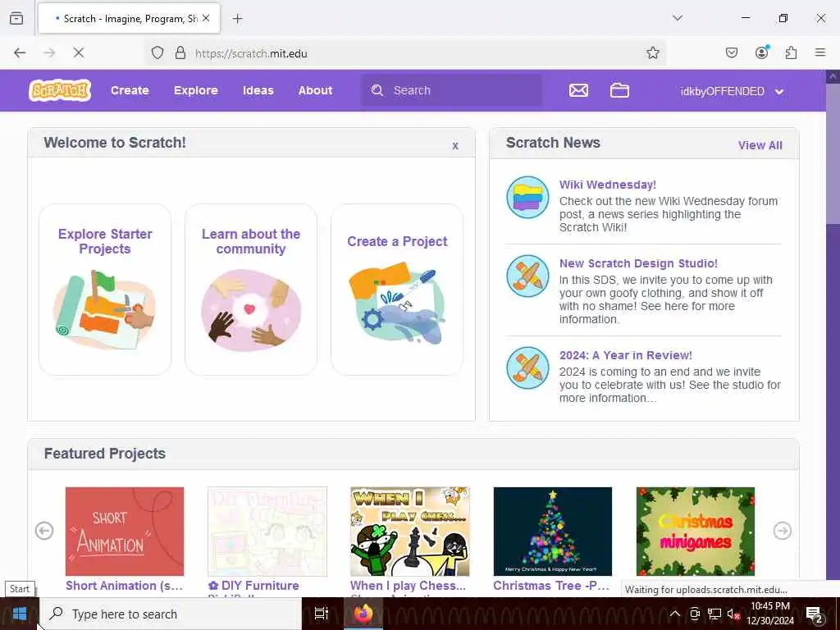Open My Stuff folder icon
This screenshot has width=840, height=630.
point(619,90)
